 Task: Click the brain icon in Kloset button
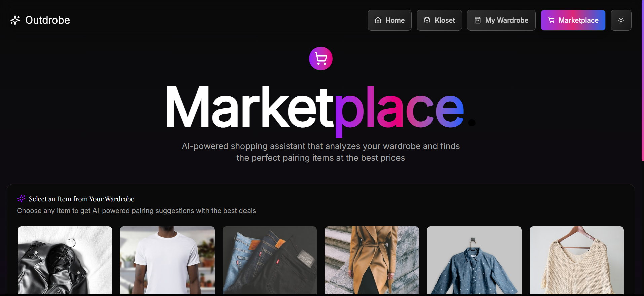(427, 20)
